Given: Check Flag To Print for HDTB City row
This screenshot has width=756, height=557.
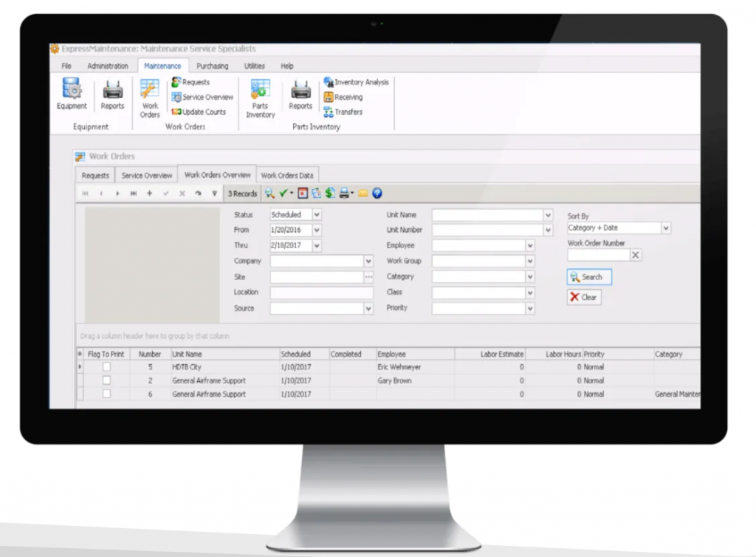Looking at the screenshot, I should pyautogui.click(x=107, y=367).
